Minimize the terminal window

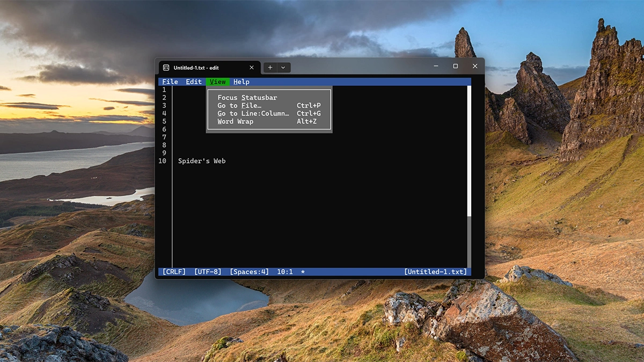click(x=436, y=66)
